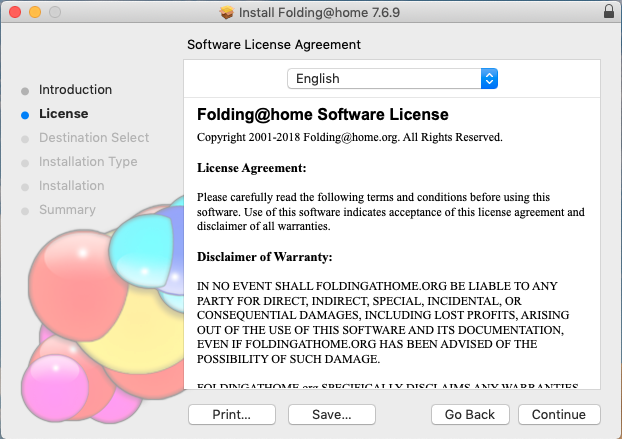The width and height of the screenshot is (622, 439).
Task: Click the 'Copyright 2001-2018 Folding@home.org' line
Action: pyautogui.click(x=349, y=137)
